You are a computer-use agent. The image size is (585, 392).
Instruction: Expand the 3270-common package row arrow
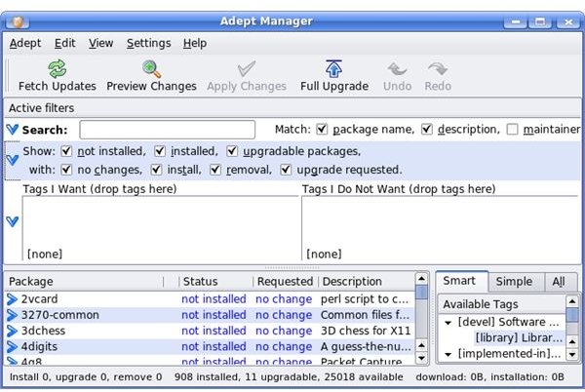[x=13, y=315]
